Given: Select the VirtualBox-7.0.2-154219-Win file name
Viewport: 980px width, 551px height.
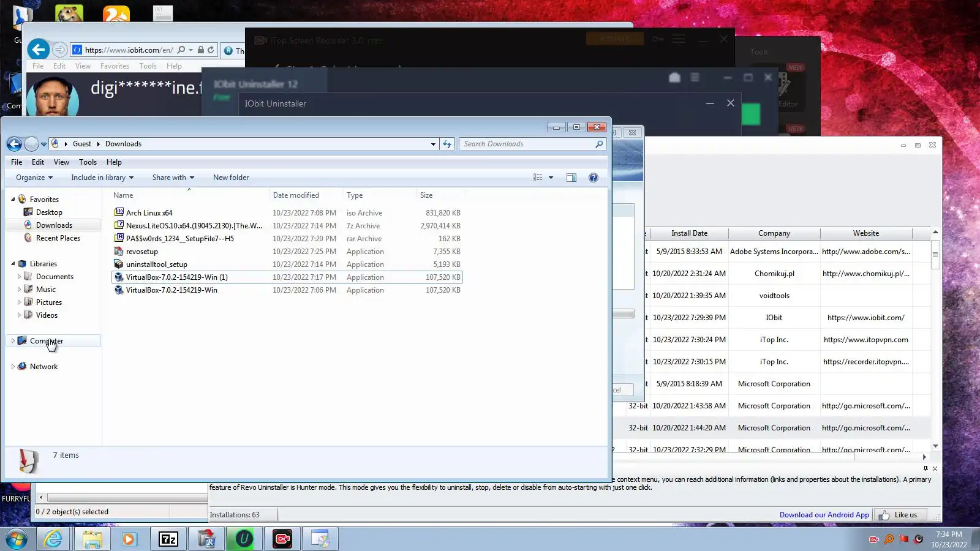Looking at the screenshot, I should point(171,290).
